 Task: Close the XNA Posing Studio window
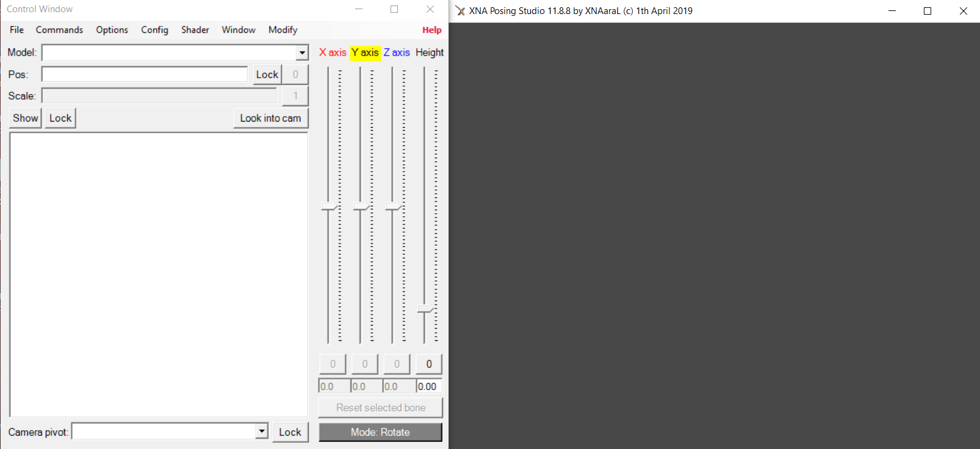tap(963, 11)
